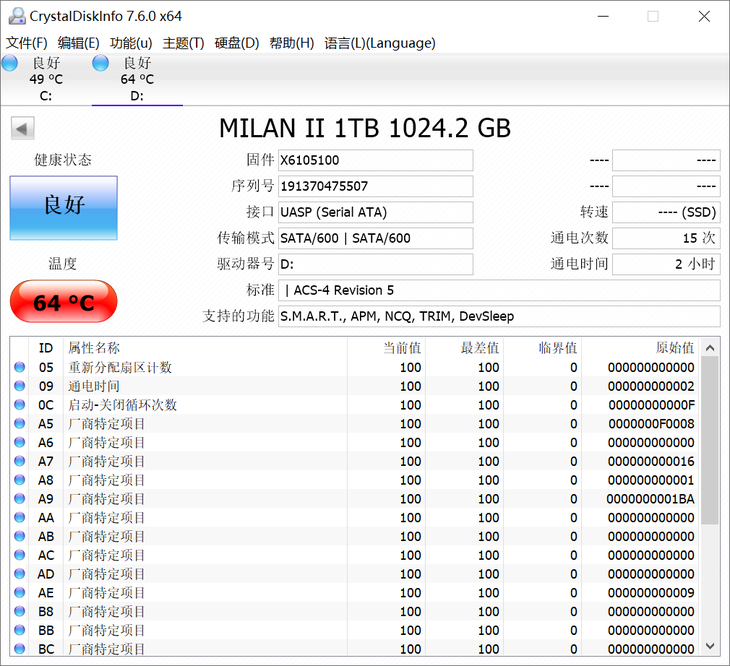Click the disk title MILAN II 1TB 1024.2 GB

click(365, 128)
